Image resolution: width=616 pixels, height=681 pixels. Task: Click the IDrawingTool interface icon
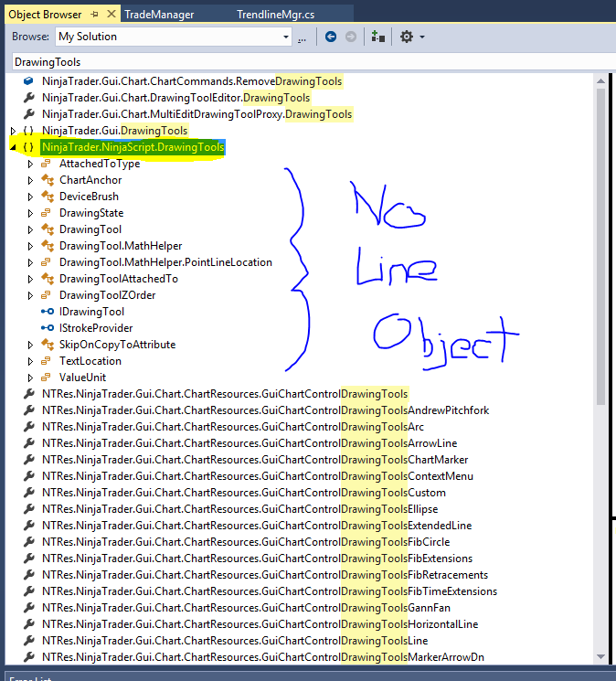pos(48,312)
